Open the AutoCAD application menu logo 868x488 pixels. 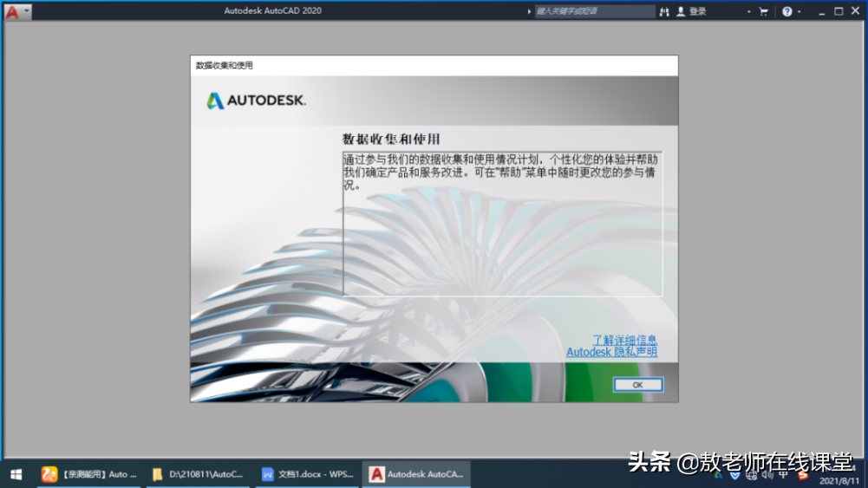(x=12, y=11)
